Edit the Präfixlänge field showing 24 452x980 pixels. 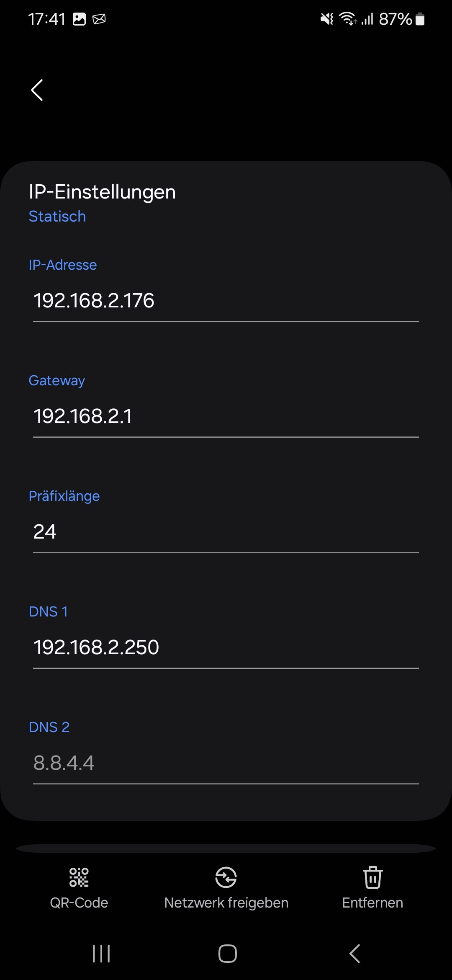(226, 532)
